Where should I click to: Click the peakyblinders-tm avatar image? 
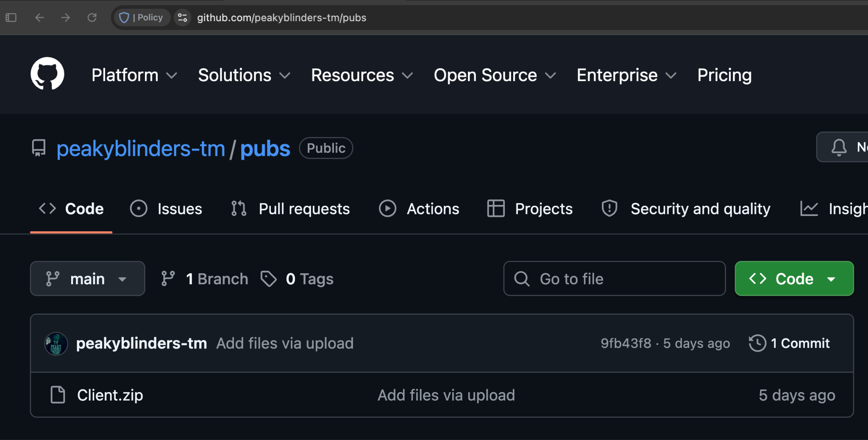point(56,343)
